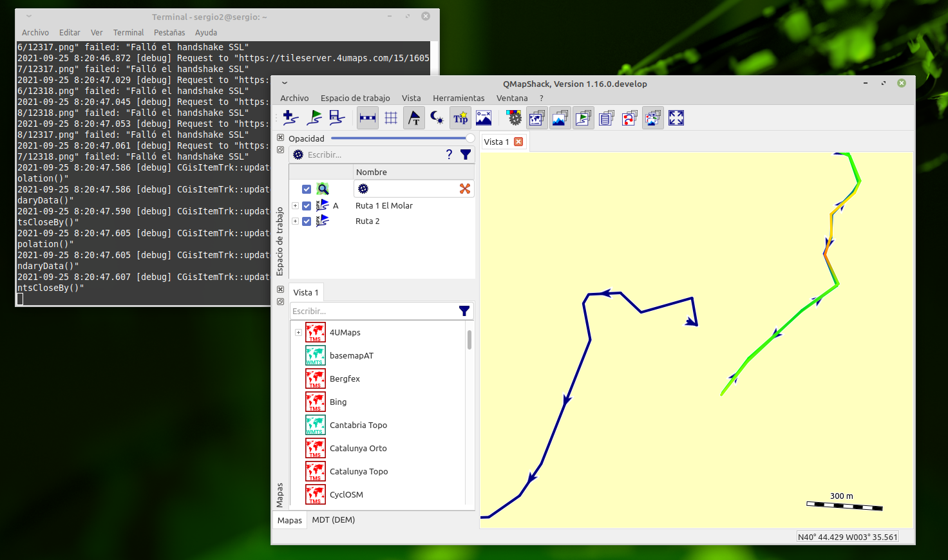Image resolution: width=948 pixels, height=560 pixels.
Task: Uncheck the Ruta 1 El Molar checkbox
Action: (307, 205)
